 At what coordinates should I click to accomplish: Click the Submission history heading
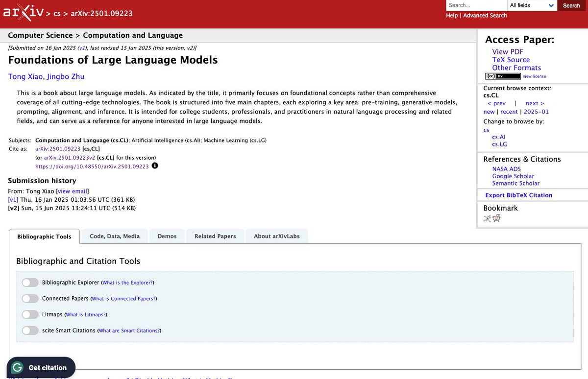click(x=42, y=181)
